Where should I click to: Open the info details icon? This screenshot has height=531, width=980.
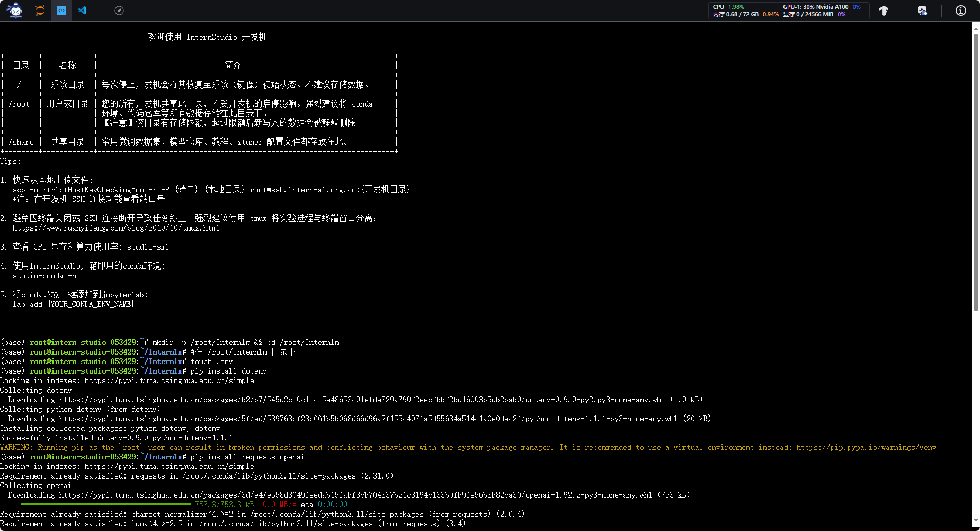pos(960,11)
